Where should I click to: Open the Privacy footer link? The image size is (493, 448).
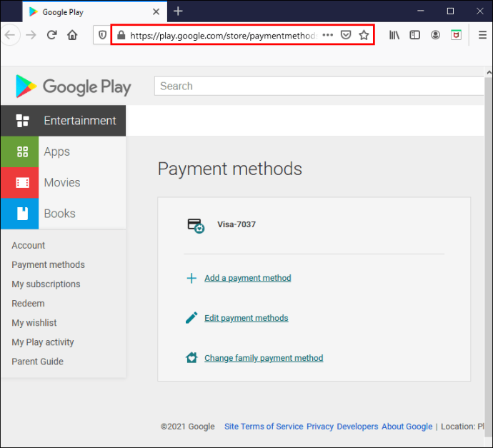coord(320,427)
